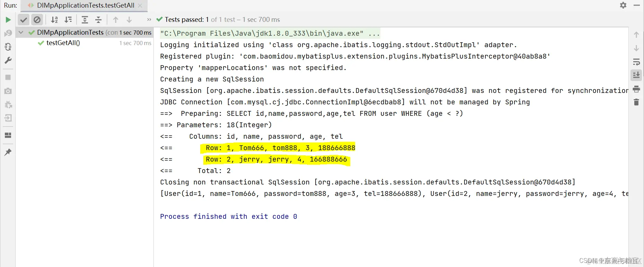Click the exit icon in left sidebar
Image resolution: width=644 pixels, height=267 pixels.
8,118
